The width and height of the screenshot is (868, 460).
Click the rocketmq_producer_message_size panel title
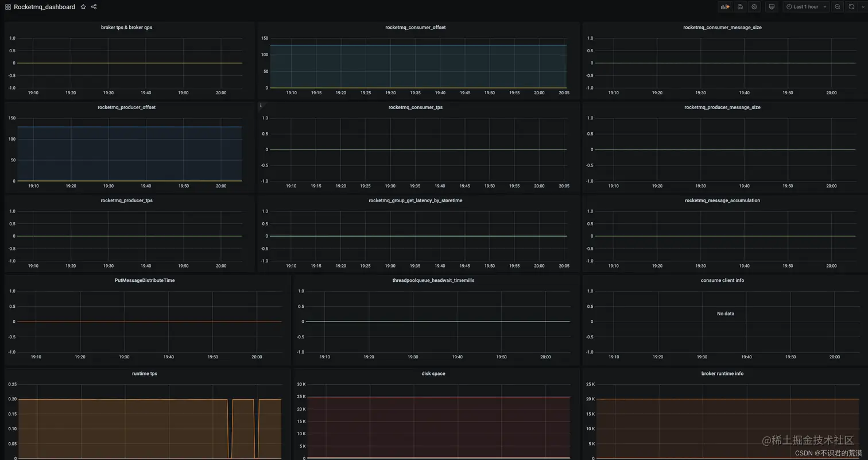(722, 107)
